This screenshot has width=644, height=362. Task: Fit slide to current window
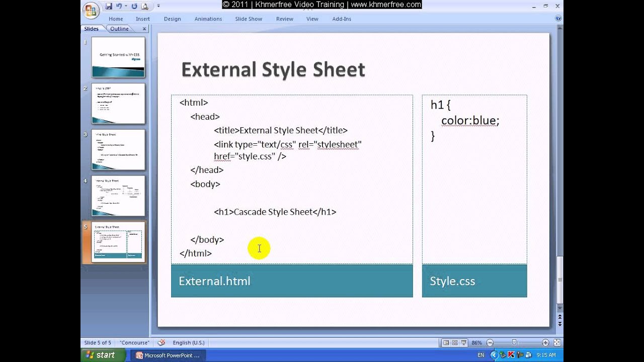(556, 343)
